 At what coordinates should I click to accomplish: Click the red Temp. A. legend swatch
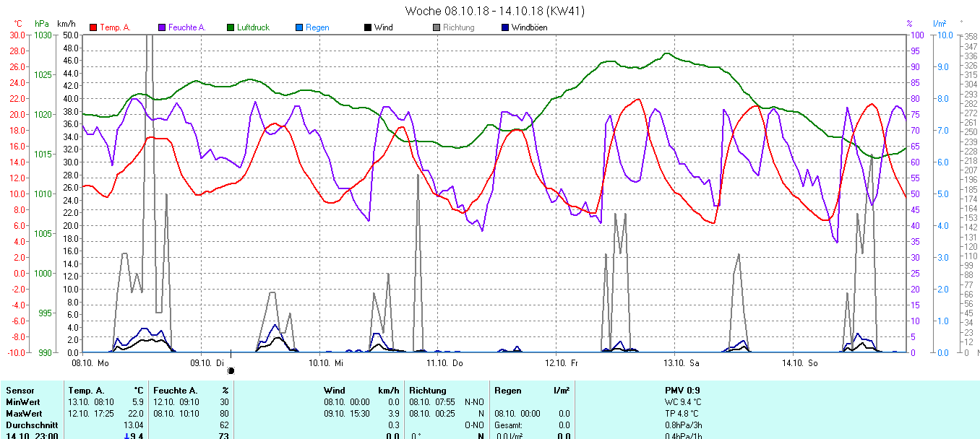pyautogui.click(x=93, y=28)
